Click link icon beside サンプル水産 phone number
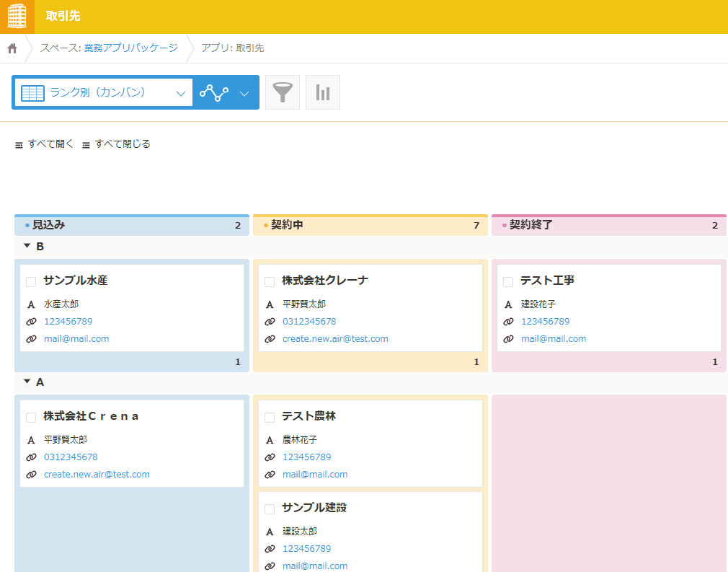Viewport: 728px width, 572px height. tap(31, 322)
